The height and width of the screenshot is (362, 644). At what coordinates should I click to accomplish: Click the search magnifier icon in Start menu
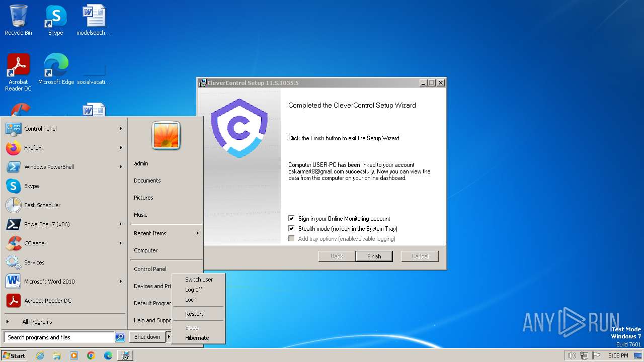120,337
